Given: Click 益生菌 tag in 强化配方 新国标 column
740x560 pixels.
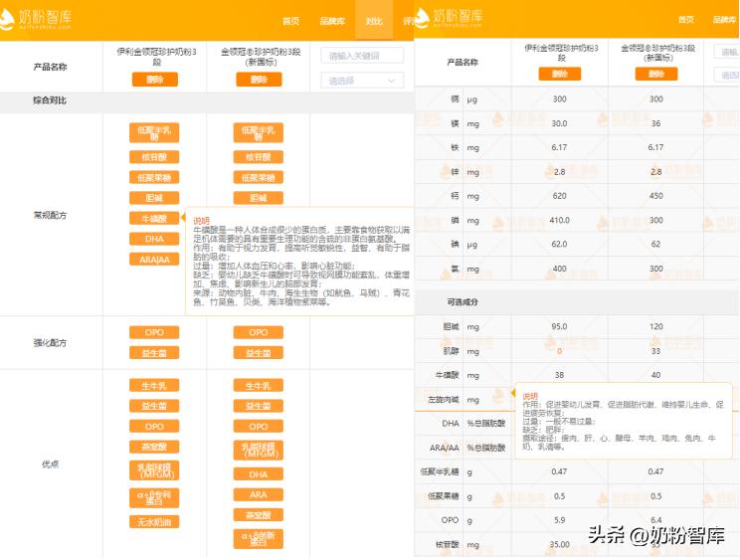Looking at the screenshot, I should click(259, 352).
